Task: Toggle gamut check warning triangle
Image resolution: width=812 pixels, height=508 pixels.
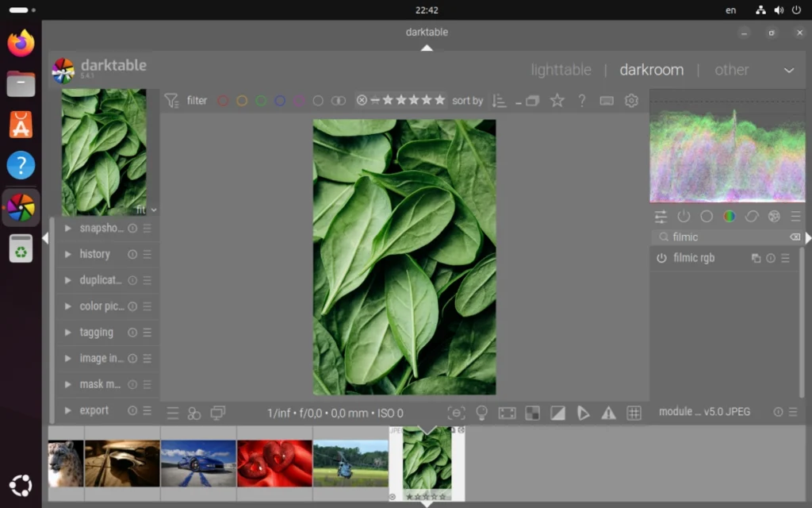Action: pyautogui.click(x=608, y=413)
